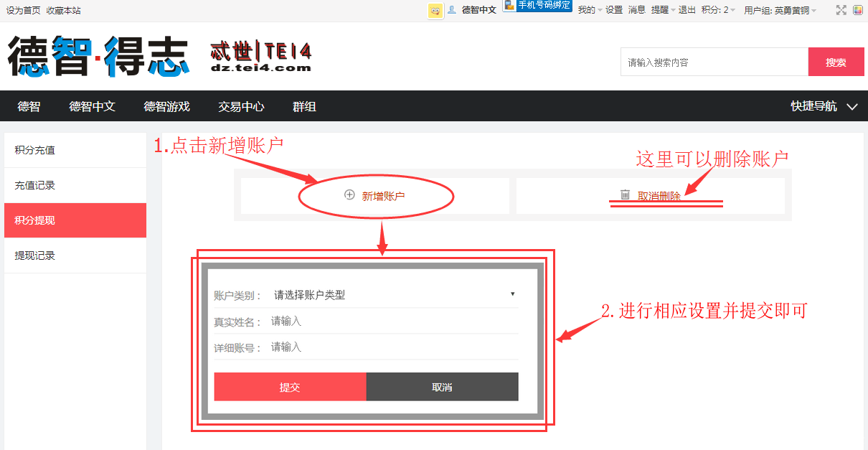Click the user avatar icon beside 德智中文
This screenshot has width=868, height=450.
[x=453, y=10]
